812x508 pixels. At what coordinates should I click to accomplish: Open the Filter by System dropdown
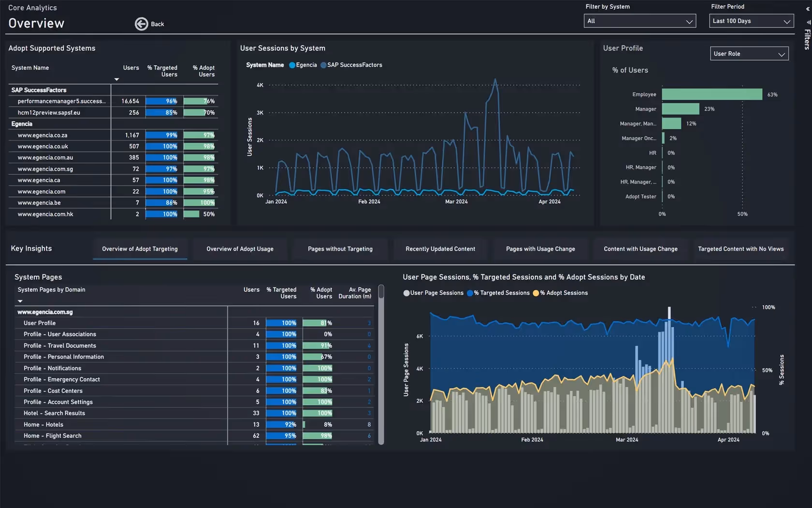[639, 21]
